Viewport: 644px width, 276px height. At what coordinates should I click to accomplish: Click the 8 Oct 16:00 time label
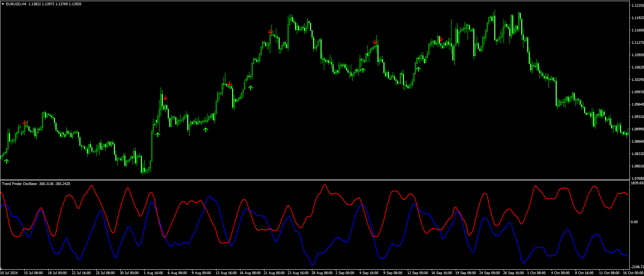coord(584,273)
